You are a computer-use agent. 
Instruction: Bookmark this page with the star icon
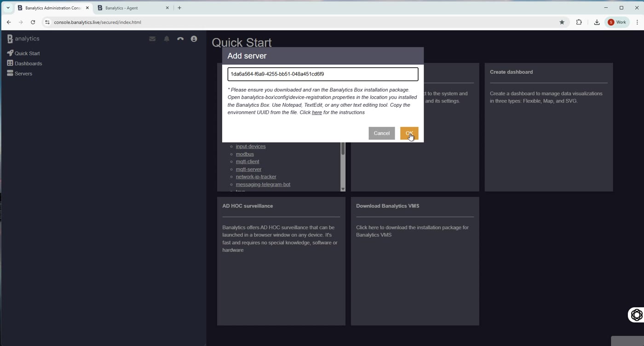tap(562, 22)
